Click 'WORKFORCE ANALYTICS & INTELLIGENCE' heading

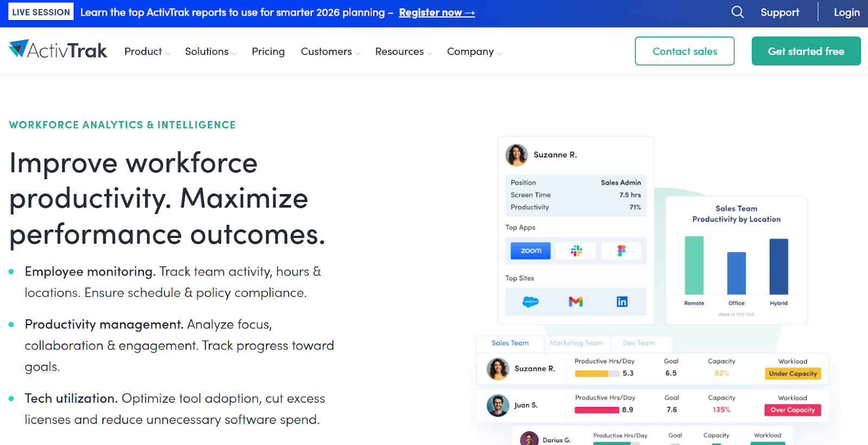click(123, 125)
